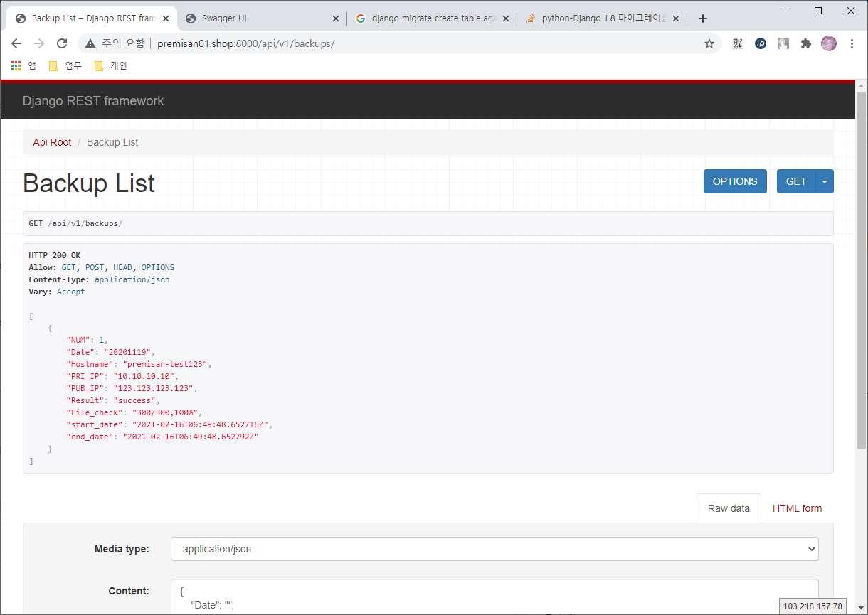Click the 103.218.157.78 IP overlay
Screen dimensions: 868x615
tap(813, 606)
